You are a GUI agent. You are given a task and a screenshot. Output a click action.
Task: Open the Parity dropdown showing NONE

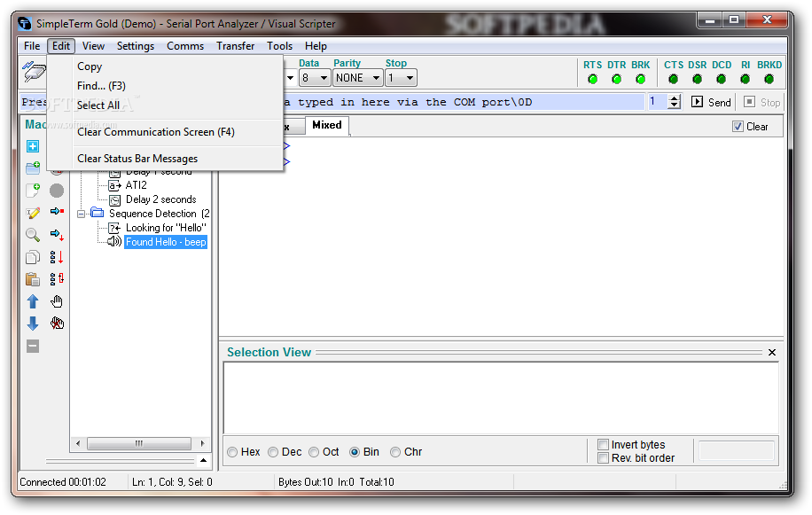click(358, 78)
